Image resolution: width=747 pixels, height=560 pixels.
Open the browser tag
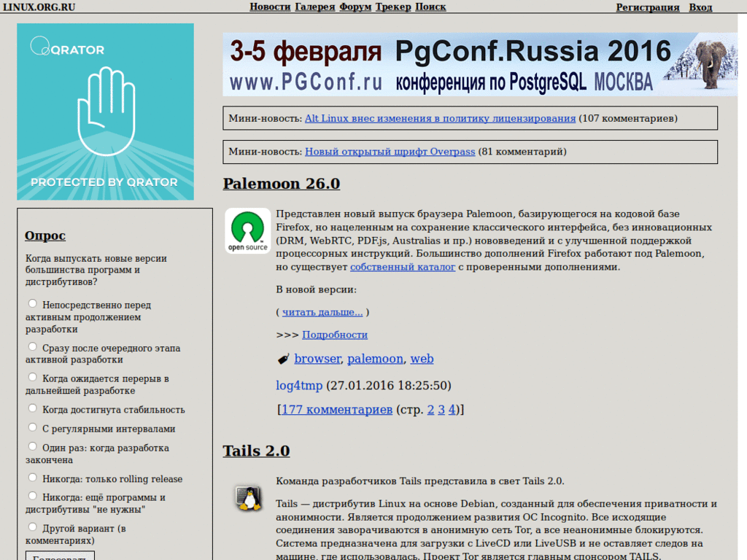pyautogui.click(x=317, y=359)
